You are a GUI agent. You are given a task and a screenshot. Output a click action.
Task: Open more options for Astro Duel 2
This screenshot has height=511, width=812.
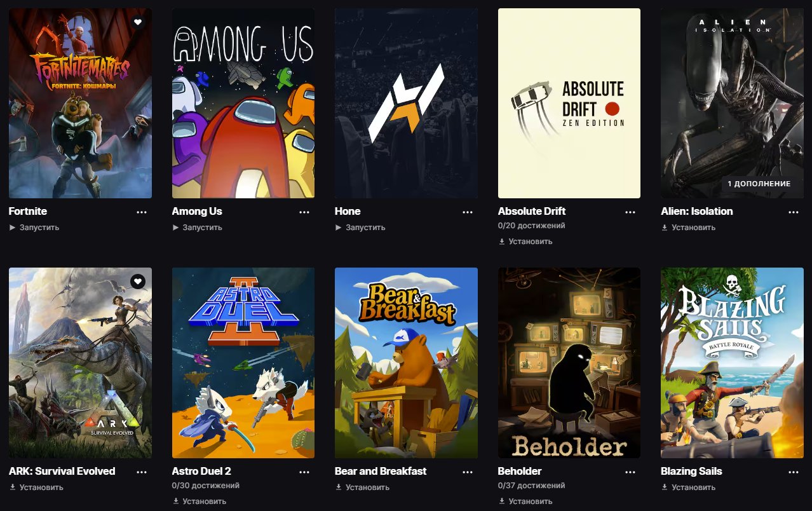tap(304, 472)
